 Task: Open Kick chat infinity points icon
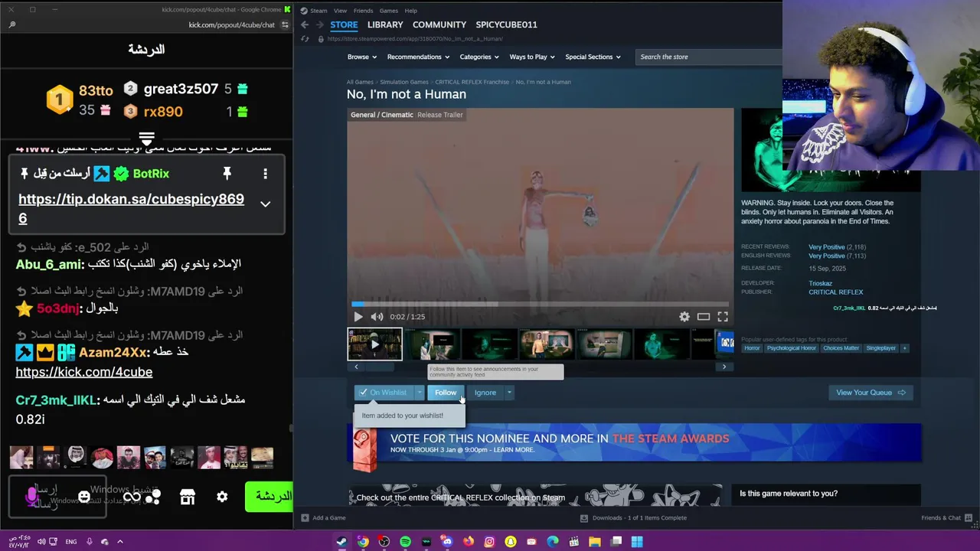132,497
